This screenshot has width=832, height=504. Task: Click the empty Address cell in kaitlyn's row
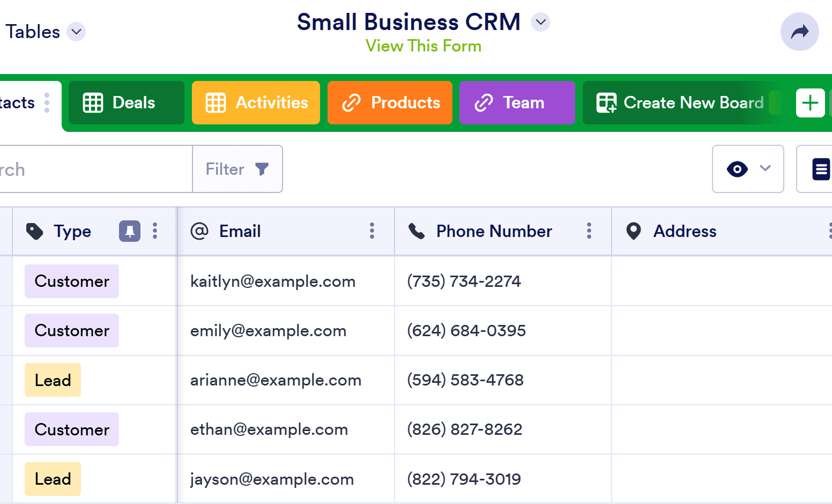click(722, 281)
